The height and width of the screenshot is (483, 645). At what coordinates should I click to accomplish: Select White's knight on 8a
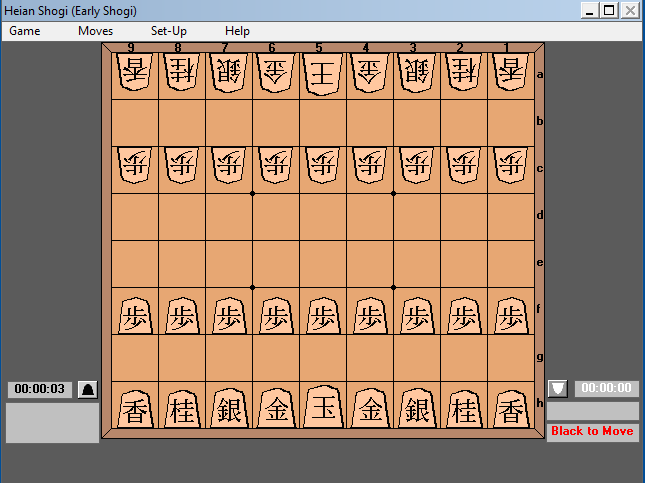[x=182, y=72]
